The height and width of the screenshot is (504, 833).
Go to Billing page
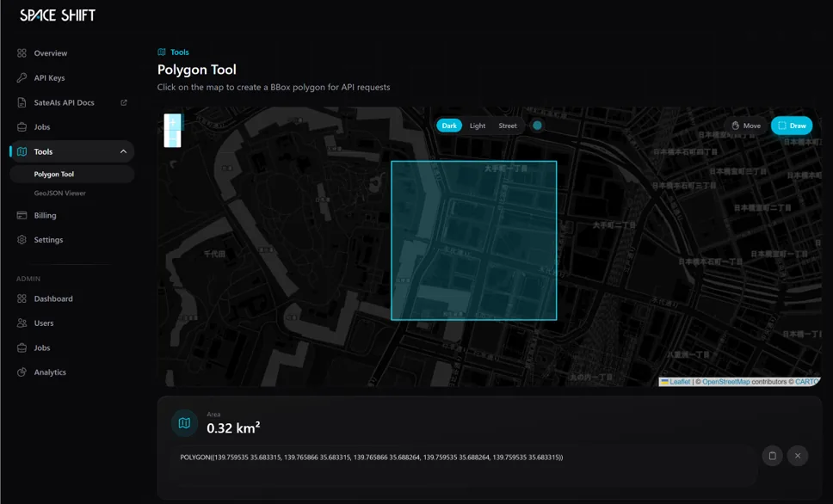(45, 215)
